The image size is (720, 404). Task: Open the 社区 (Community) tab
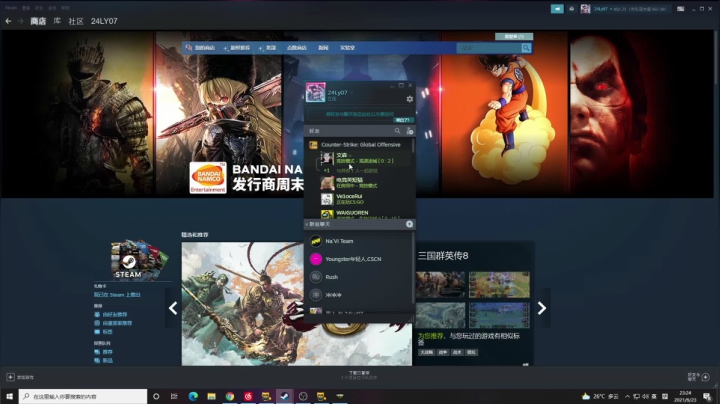(76, 21)
